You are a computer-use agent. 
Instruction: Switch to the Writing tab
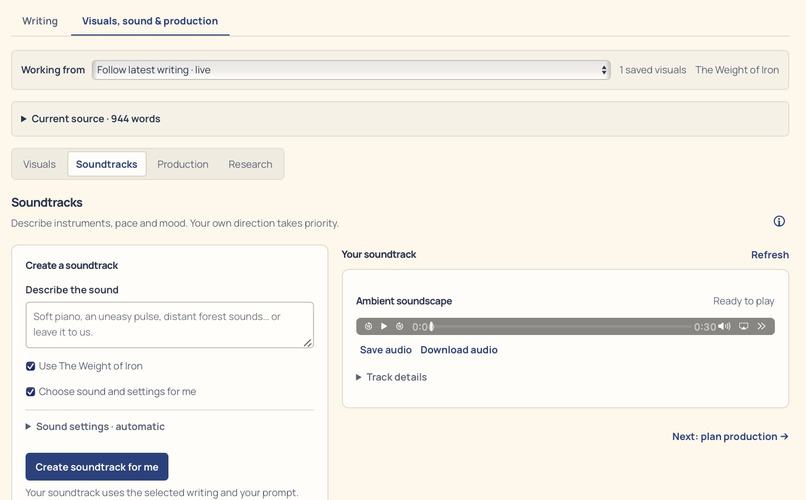point(40,21)
